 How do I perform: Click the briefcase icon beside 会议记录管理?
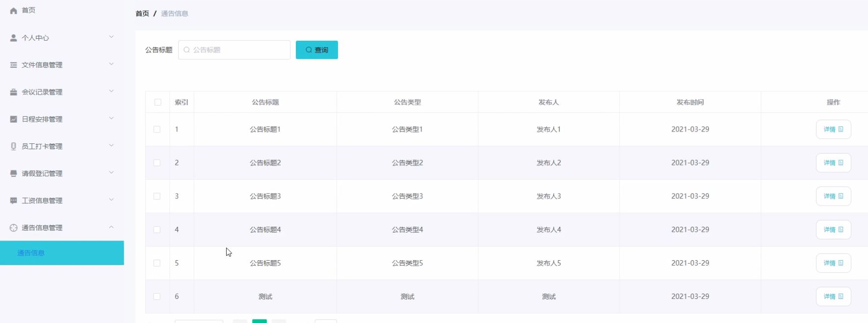coord(14,92)
